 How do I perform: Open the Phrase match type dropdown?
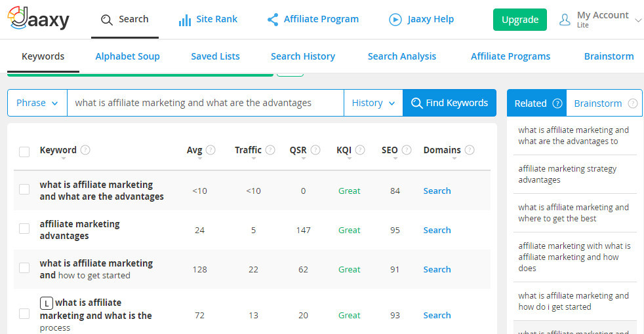[37, 103]
